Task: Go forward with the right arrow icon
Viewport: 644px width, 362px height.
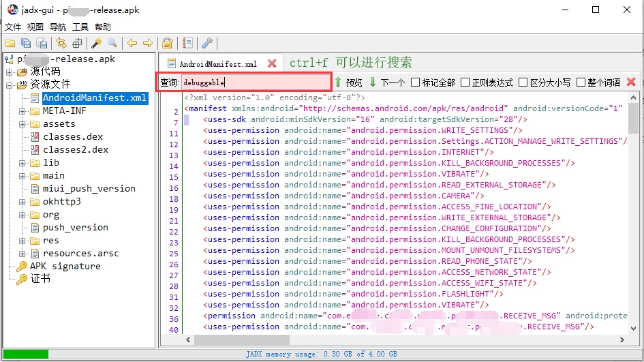Action: point(148,43)
